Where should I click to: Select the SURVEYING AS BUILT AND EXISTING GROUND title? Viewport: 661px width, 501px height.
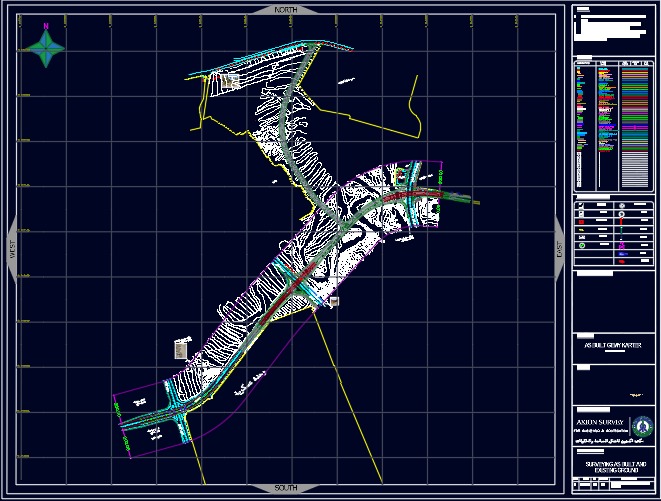click(615, 467)
